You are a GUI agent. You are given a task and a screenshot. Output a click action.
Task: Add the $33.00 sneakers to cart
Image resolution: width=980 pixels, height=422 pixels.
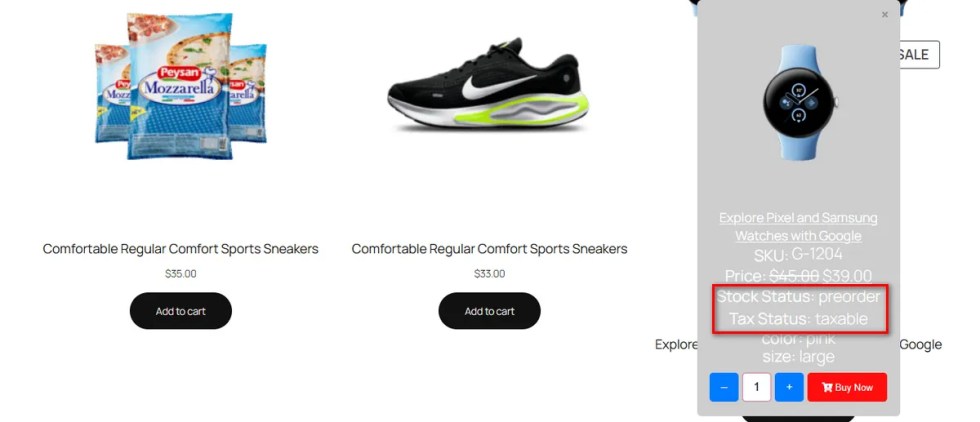(489, 311)
